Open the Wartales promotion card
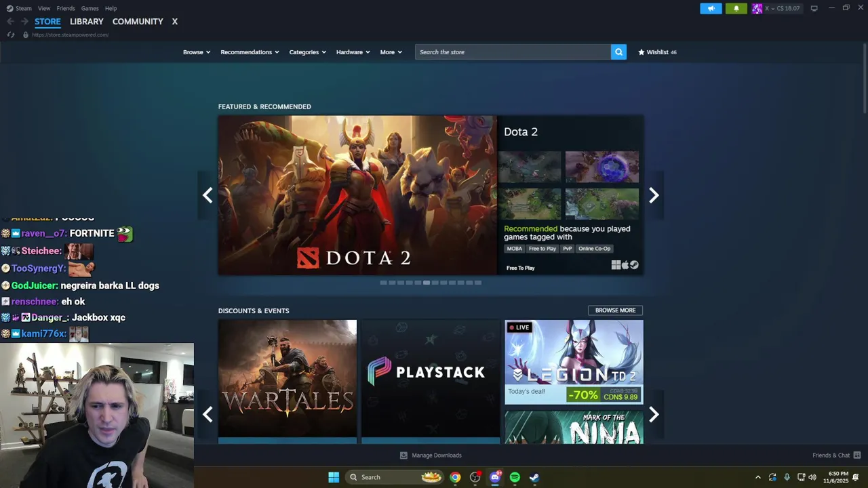868x488 pixels. click(x=288, y=382)
